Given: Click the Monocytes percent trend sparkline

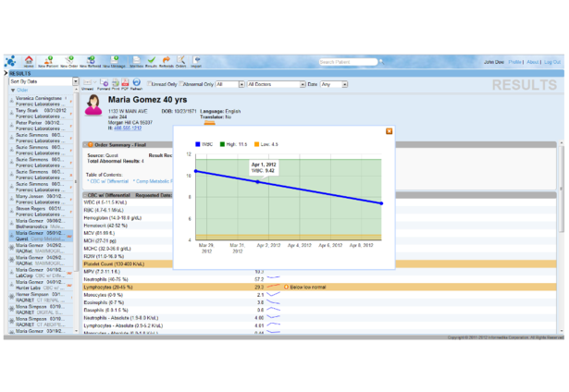Looking at the screenshot, I should [x=274, y=294].
